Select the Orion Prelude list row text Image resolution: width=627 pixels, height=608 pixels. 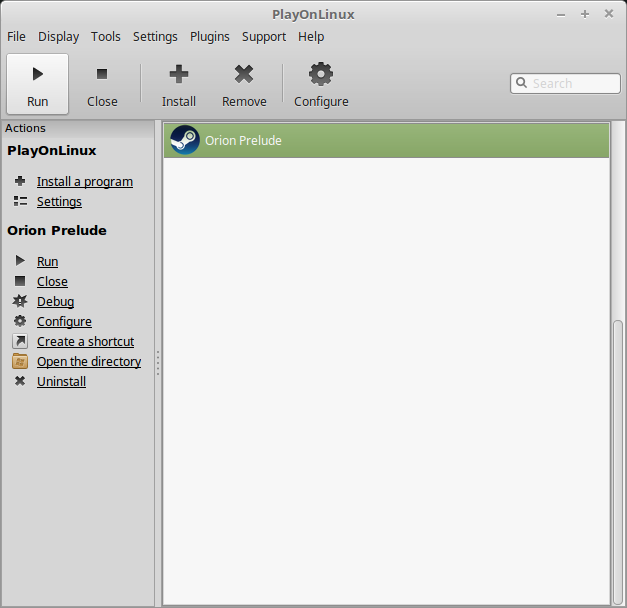point(243,140)
